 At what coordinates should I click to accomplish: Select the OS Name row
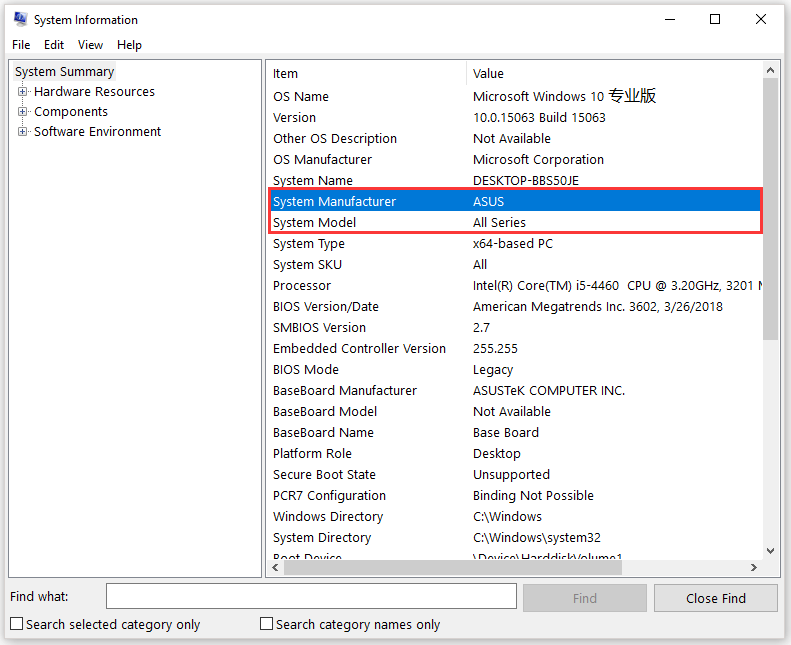point(515,96)
